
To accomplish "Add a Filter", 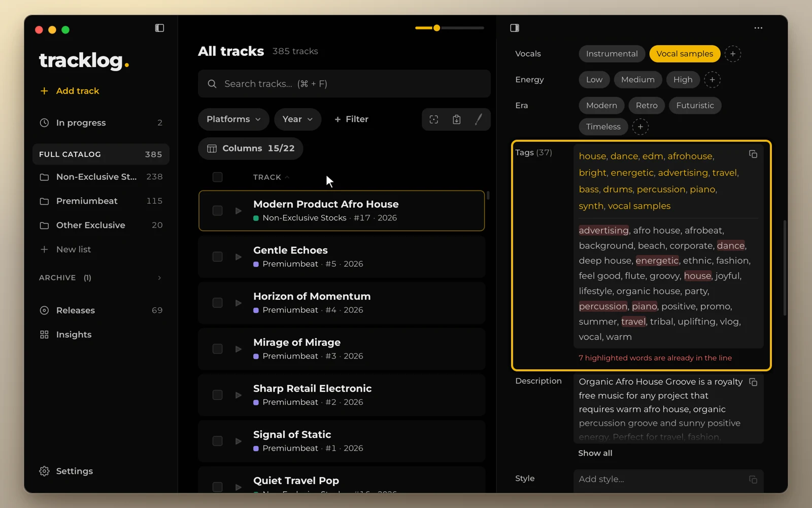I will pyautogui.click(x=351, y=119).
